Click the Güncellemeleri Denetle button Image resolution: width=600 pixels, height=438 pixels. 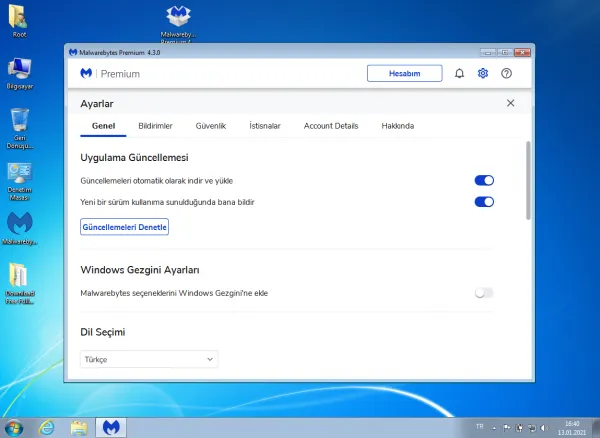[124, 227]
